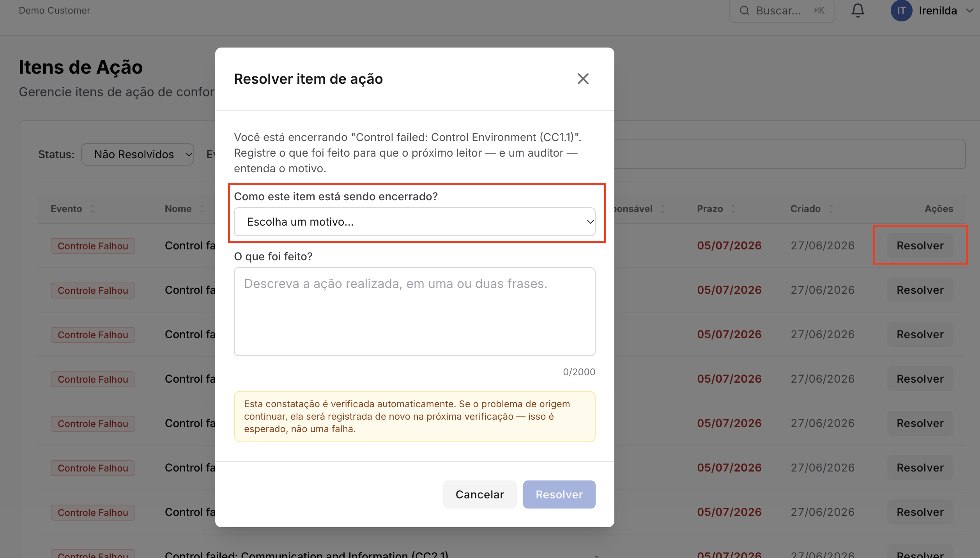Focus the O que foi feito text area
980x558 pixels.
[x=414, y=311]
